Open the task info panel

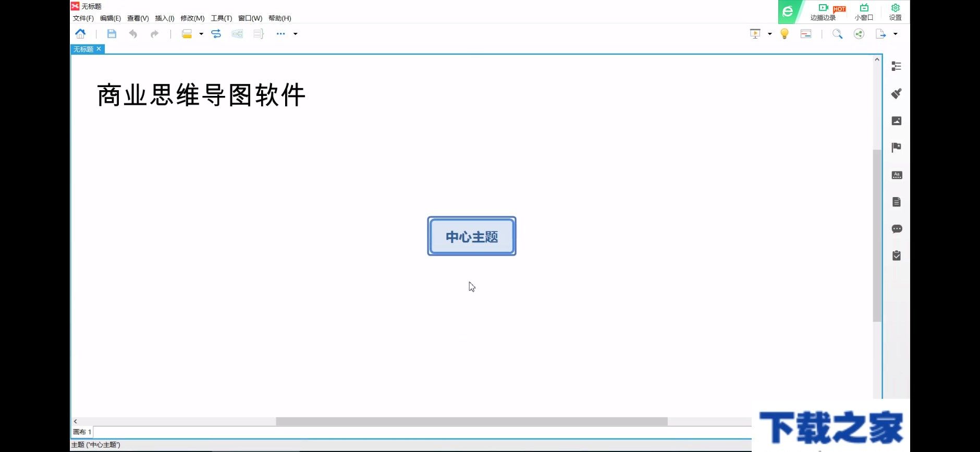897,255
